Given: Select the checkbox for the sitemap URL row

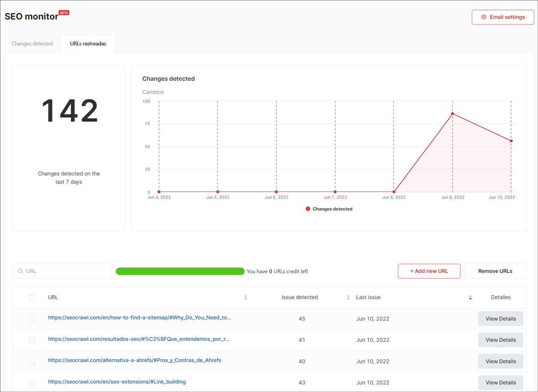Looking at the screenshot, I should 31,318.
